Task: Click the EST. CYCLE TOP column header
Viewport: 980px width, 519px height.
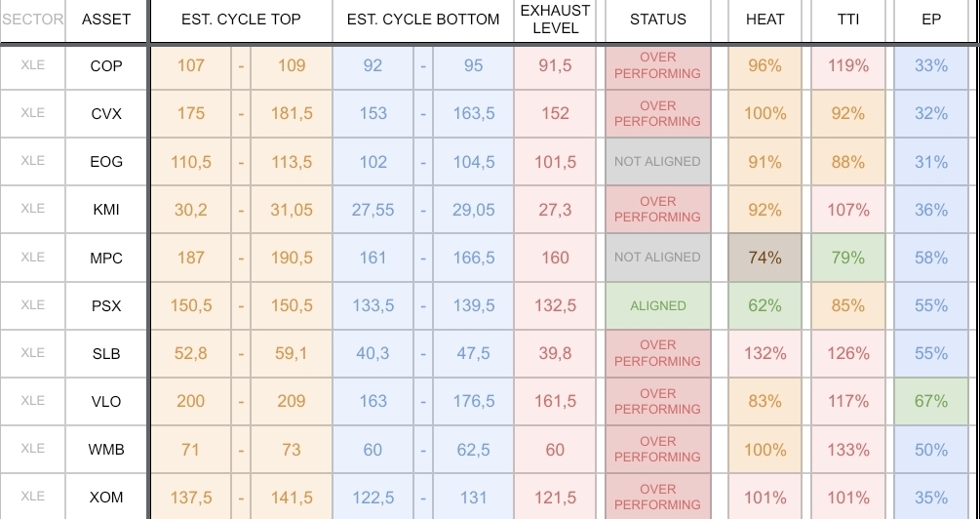Action: [x=241, y=20]
